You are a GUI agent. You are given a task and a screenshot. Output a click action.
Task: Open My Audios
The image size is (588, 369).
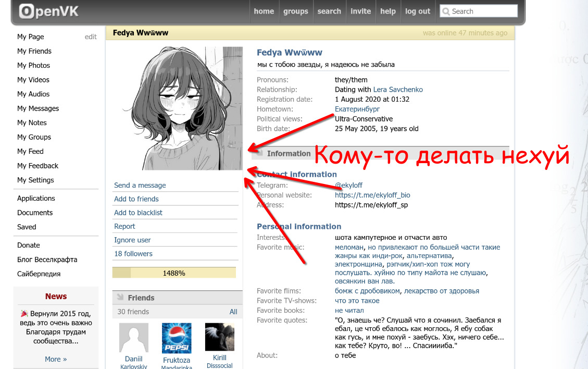coord(33,94)
